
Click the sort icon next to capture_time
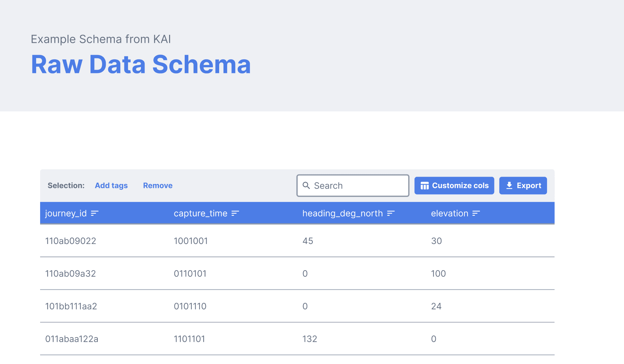pyautogui.click(x=235, y=213)
